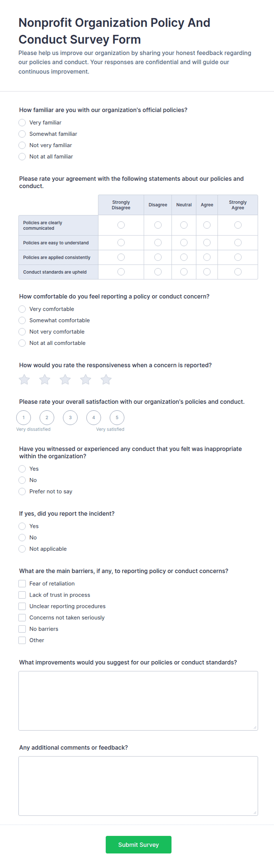Pick overall satisfaction rating 3
The height and width of the screenshot is (868, 274).
tap(70, 417)
